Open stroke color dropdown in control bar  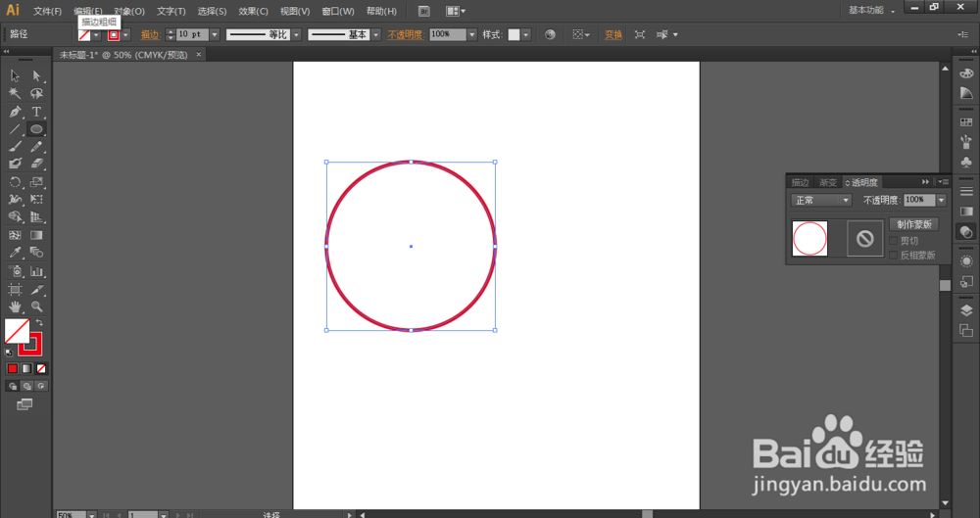click(x=125, y=35)
